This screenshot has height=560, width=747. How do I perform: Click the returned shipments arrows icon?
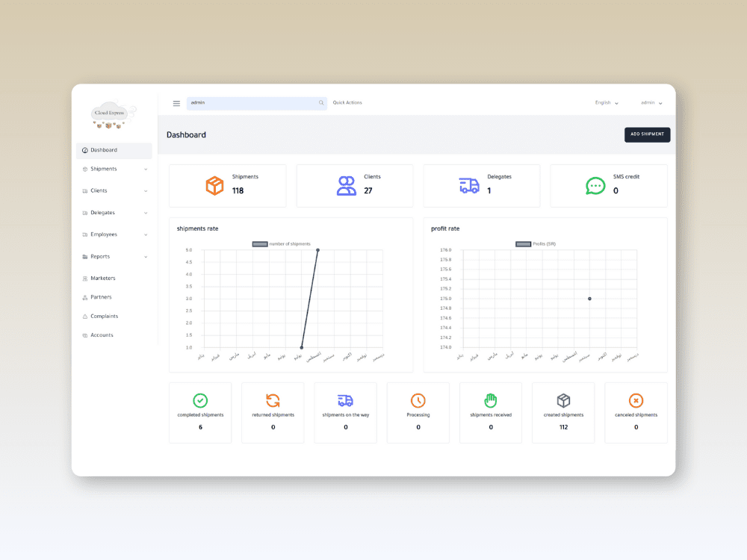click(x=273, y=400)
